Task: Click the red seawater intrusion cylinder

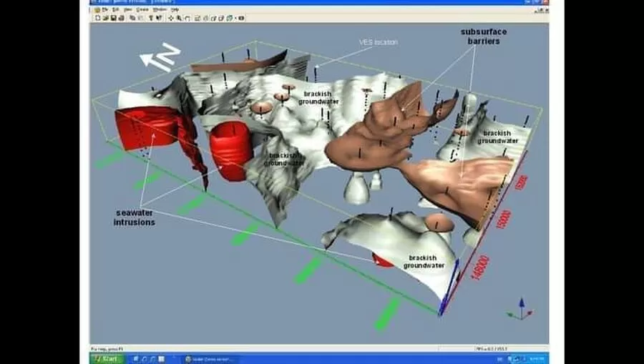Action: pyautogui.click(x=230, y=150)
